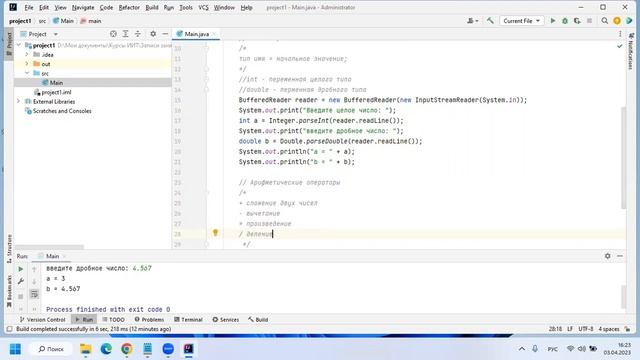Viewport: 640px width, 360px height.
Task: Collapse the src folder
Action: pyautogui.click(x=27, y=73)
